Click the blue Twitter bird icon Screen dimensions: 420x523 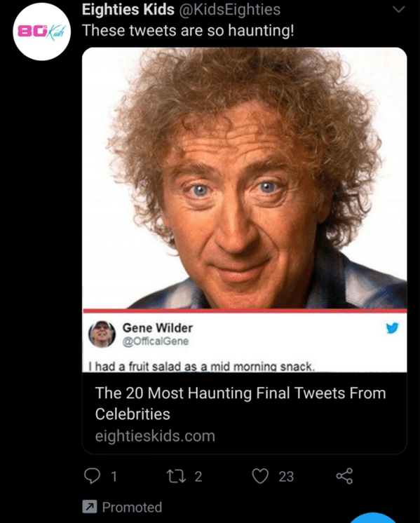(x=393, y=328)
